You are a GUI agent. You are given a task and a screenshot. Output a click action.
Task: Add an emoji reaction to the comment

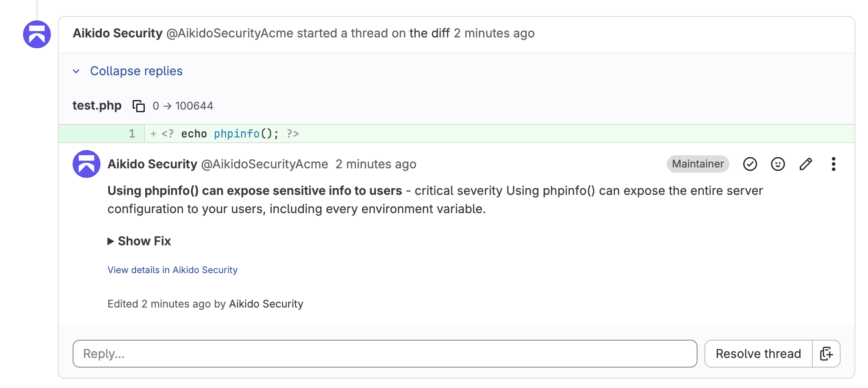[778, 164]
